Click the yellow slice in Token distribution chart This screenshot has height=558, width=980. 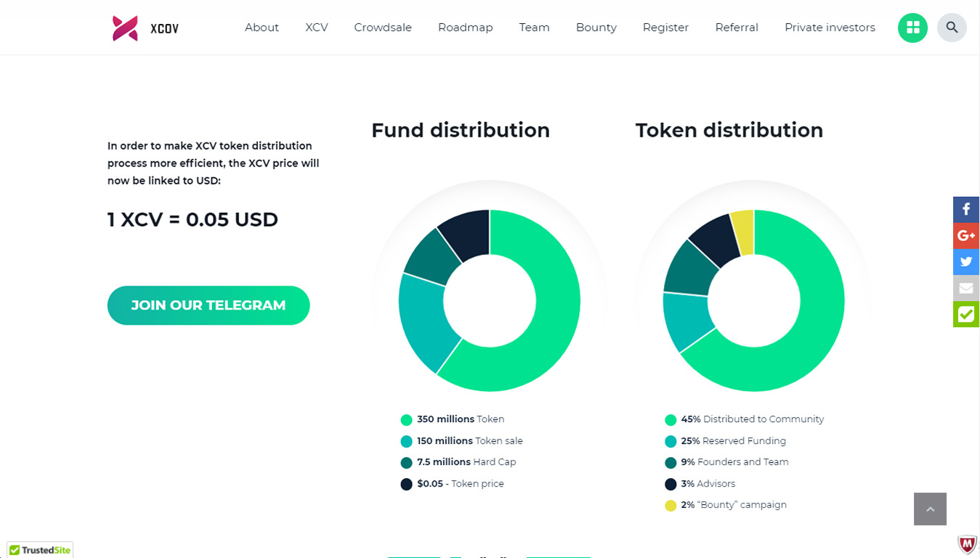[744, 232]
